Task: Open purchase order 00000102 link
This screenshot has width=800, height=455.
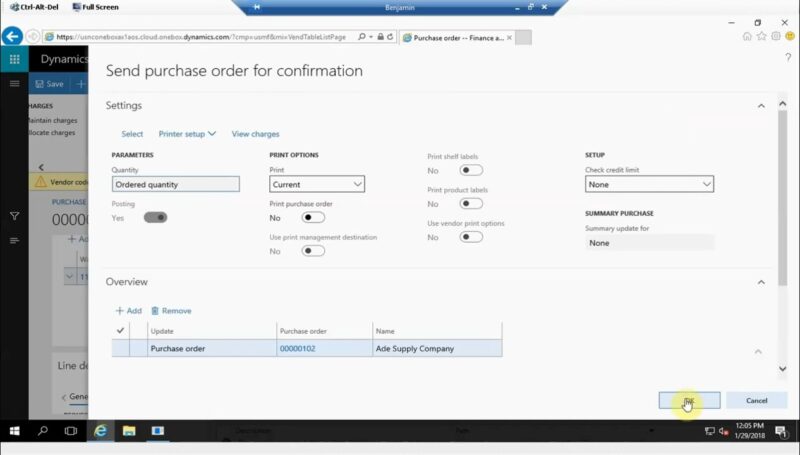Action: 297,348
